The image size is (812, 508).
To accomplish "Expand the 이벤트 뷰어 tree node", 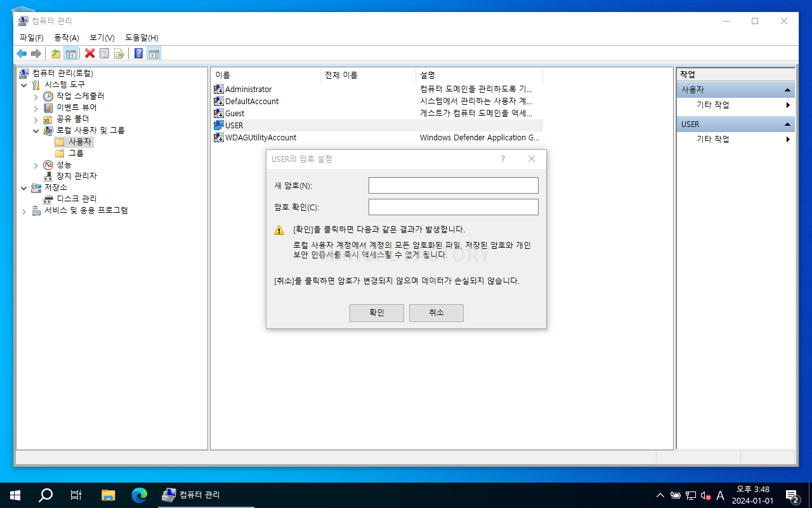I will point(36,107).
